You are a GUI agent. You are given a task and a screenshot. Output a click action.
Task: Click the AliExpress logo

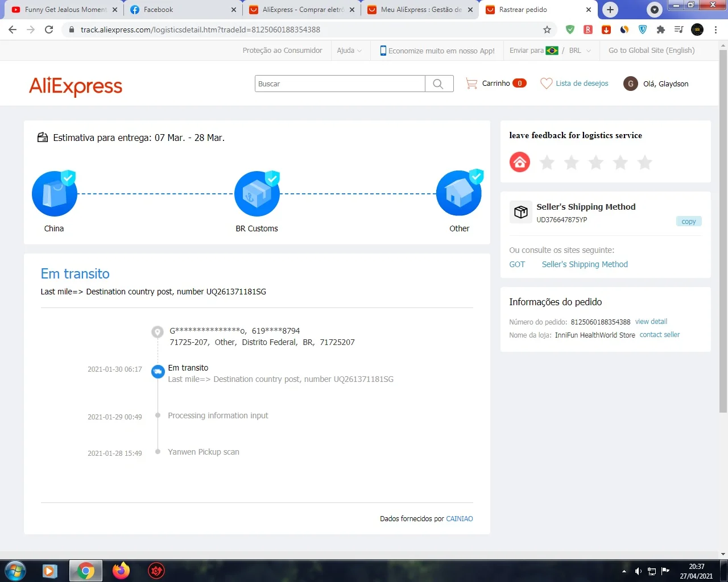[x=76, y=86]
